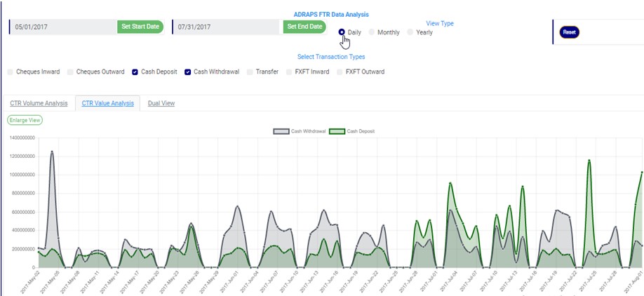Enable the Cheques Outward checkbox
Screen dimensions: 644x296
point(69,72)
